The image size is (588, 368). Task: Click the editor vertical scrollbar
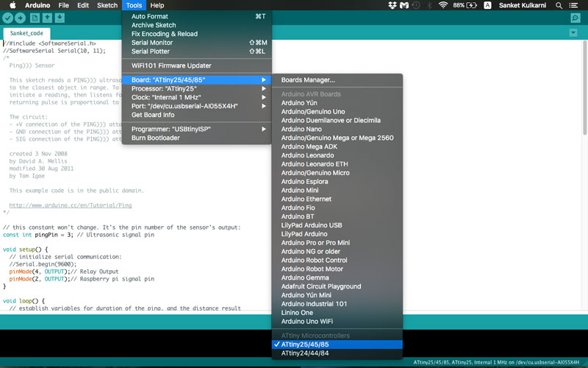pos(585,88)
